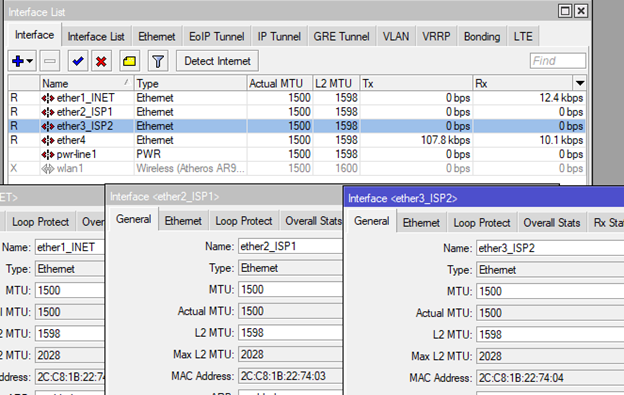Edit MTU field in ether2_ISP1 window
This screenshot has width=624, height=395.
(x=290, y=290)
